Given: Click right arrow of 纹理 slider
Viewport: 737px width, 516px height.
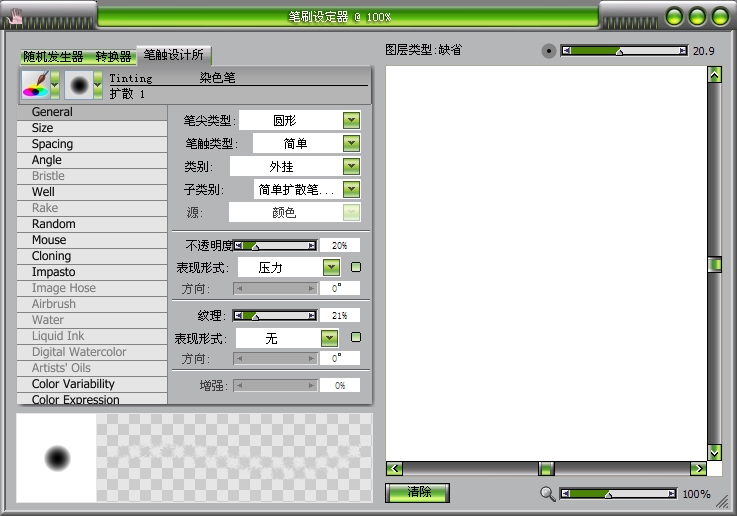Looking at the screenshot, I should pyautogui.click(x=312, y=315).
